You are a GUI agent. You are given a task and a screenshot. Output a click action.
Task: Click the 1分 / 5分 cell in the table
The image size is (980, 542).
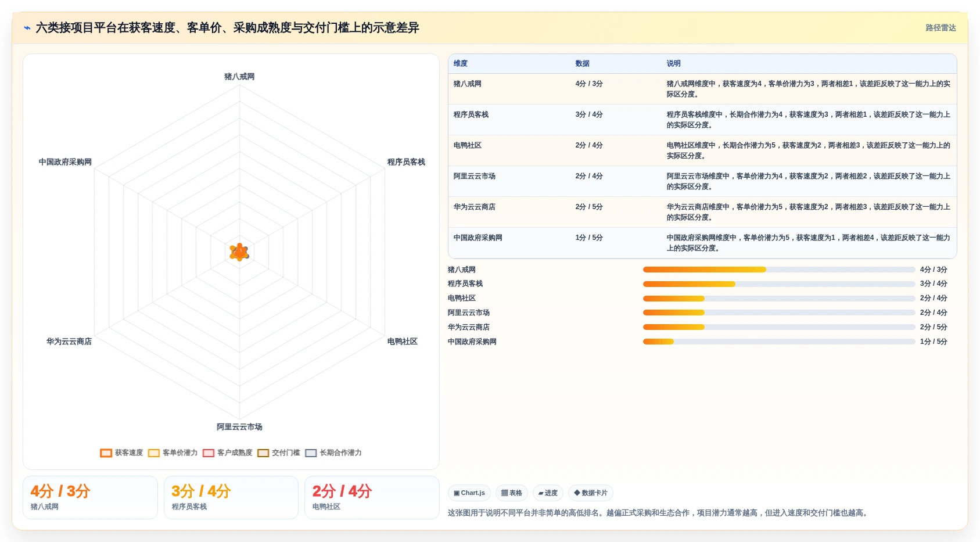point(589,238)
